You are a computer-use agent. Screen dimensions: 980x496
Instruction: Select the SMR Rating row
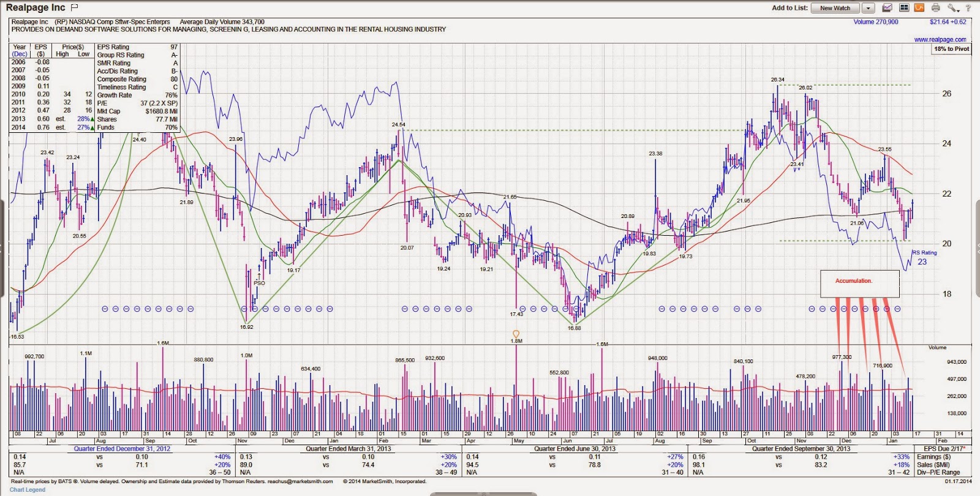137,63
